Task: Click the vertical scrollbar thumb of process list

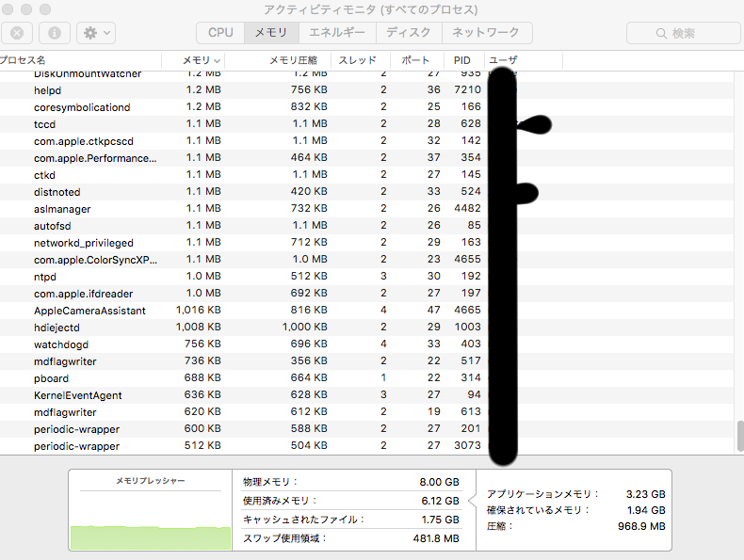Action: (x=740, y=436)
